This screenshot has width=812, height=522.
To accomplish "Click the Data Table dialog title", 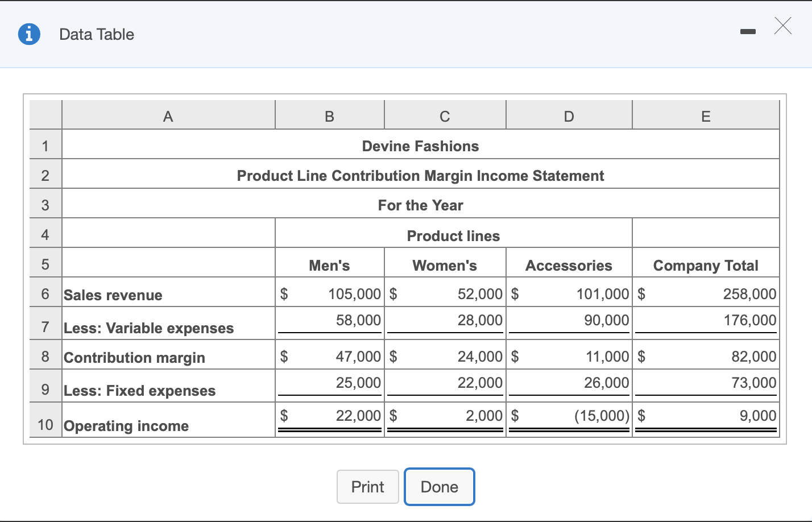I will tap(97, 34).
